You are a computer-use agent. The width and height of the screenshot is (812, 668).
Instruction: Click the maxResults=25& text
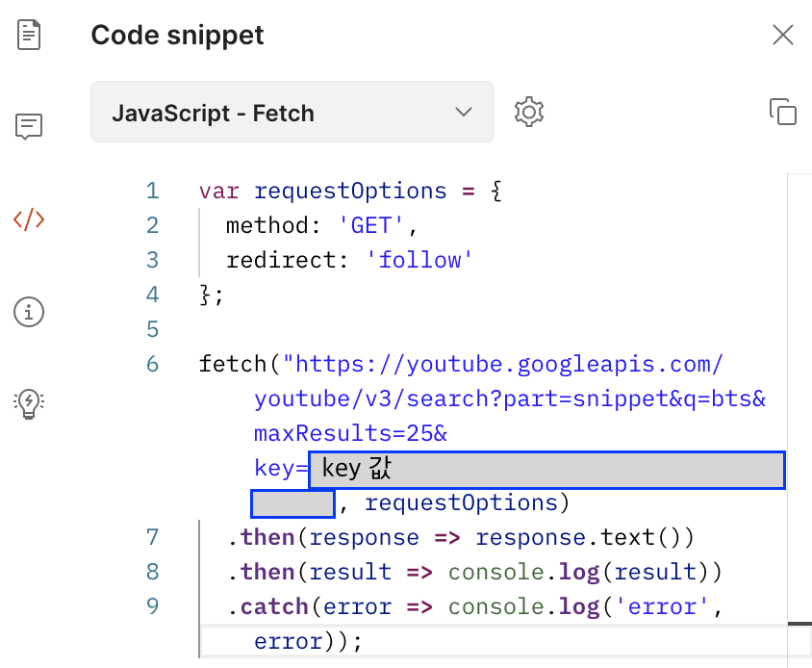click(350, 433)
